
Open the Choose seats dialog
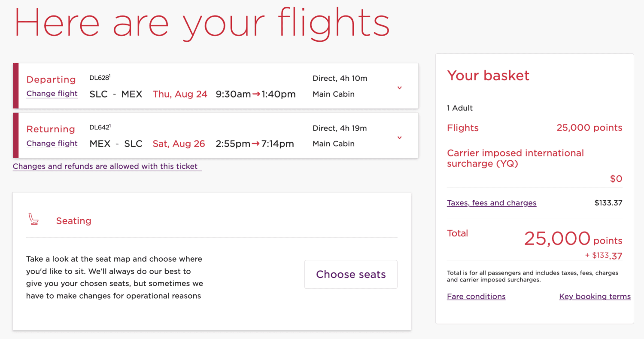click(x=350, y=274)
